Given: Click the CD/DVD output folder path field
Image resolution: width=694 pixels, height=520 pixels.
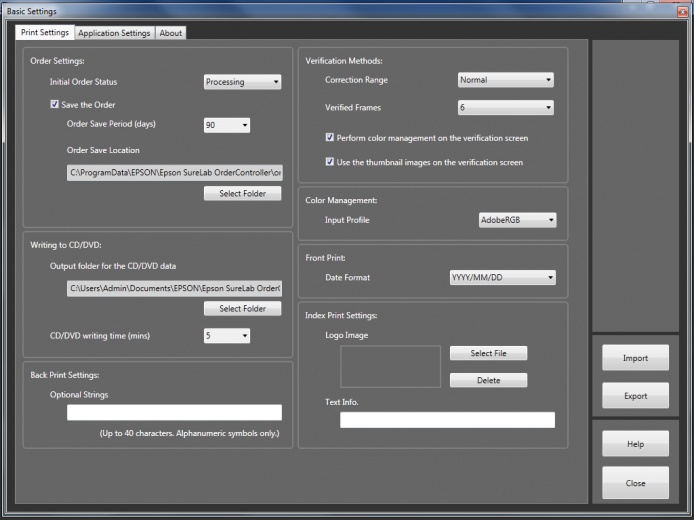Looking at the screenshot, I should coord(174,289).
